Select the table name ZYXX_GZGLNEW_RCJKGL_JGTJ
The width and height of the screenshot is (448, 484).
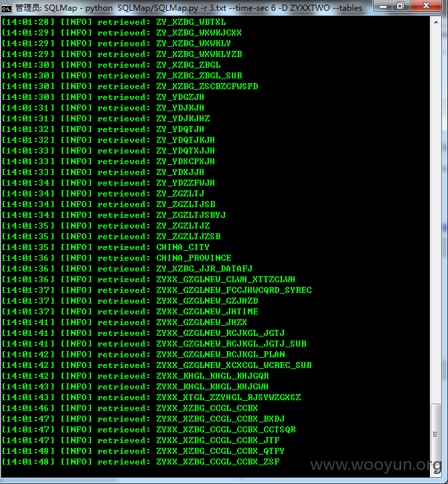click(x=220, y=333)
